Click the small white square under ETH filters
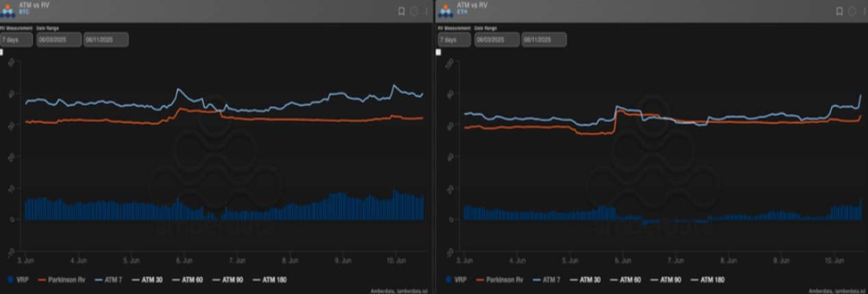The height and width of the screenshot is (294, 868). [x=439, y=52]
